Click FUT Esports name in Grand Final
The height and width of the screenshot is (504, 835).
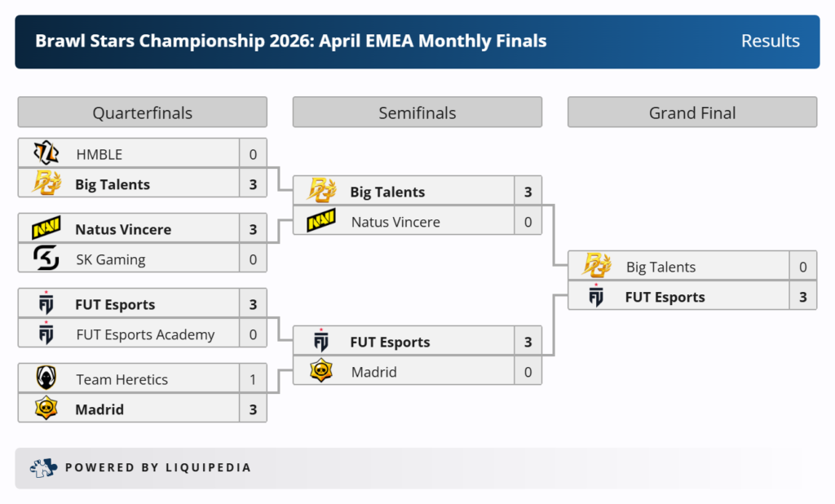click(665, 297)
